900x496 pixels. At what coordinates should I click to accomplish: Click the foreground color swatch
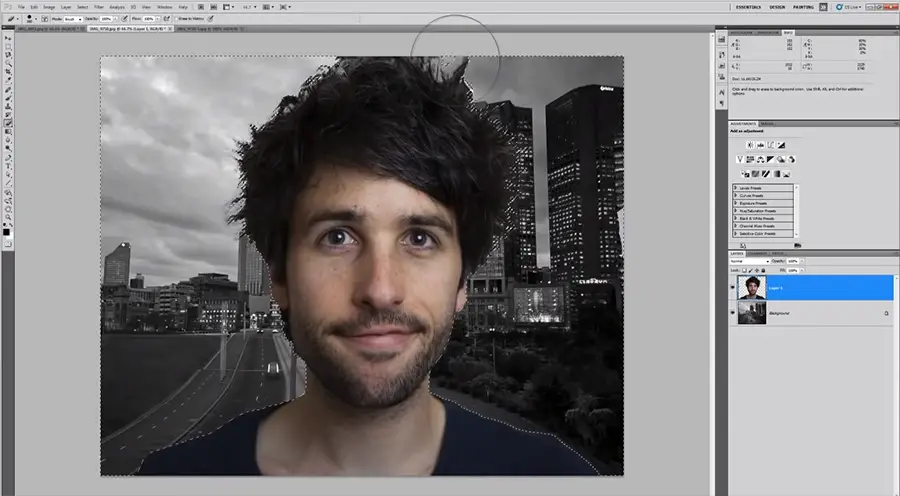pos(6,231)
